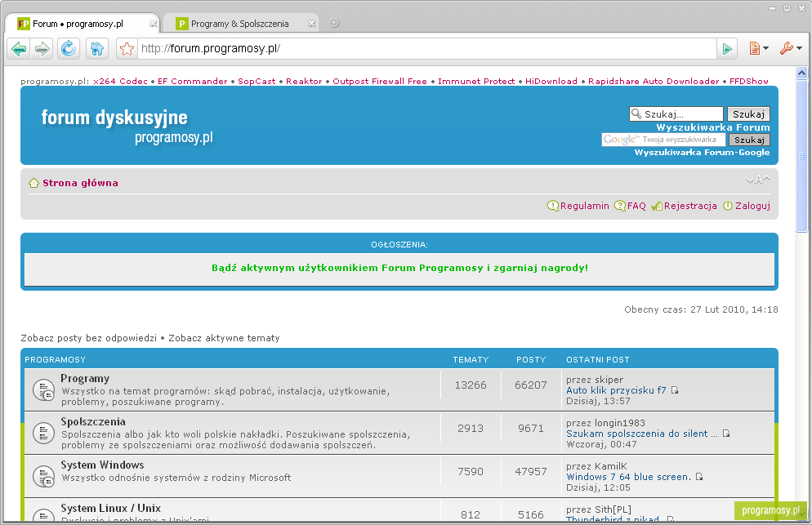Image resolution: width=812 pixels, height=525 pixels.
Task: Open Wyszukiwarka Forum-Google link
Action: [x=702, y=152]
